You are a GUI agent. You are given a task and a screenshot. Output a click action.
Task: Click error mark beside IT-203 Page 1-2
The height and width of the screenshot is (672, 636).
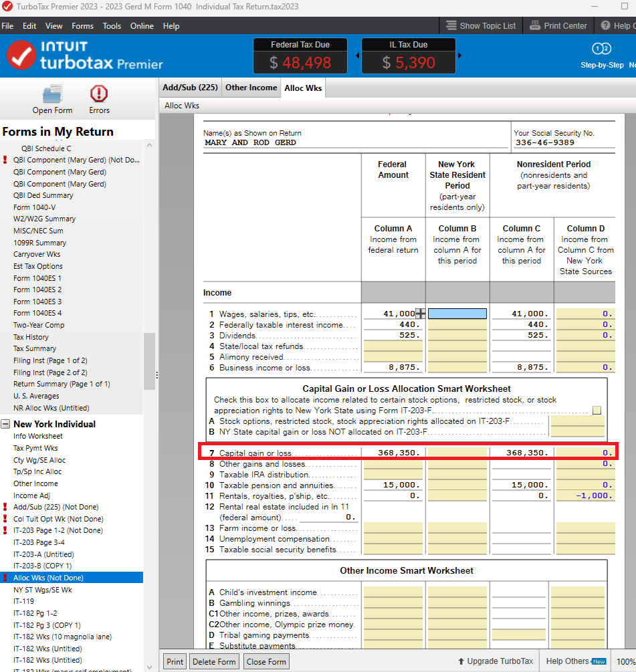tap(5, 530)
